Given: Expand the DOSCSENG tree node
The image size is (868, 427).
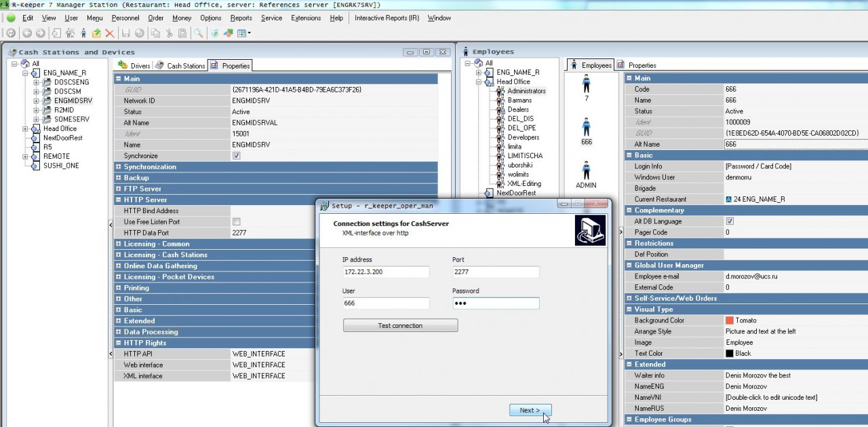Looking at the screenshot, I should click(x=37, y=82).
